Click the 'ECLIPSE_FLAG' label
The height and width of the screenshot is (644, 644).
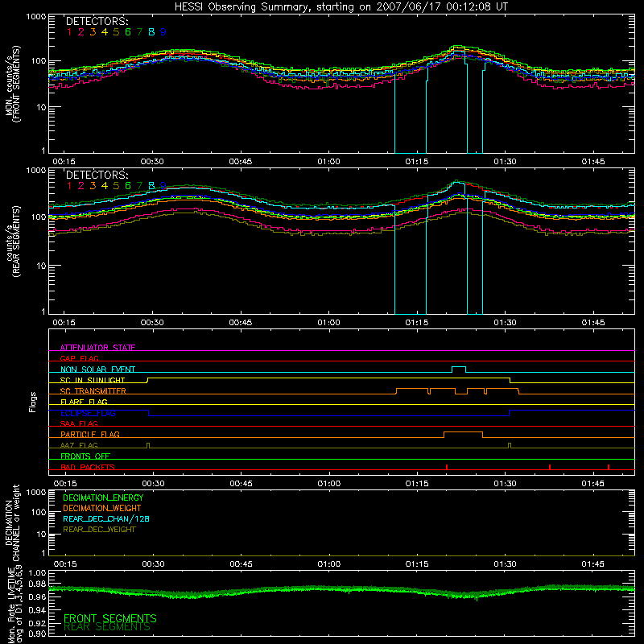click(88, 413)
